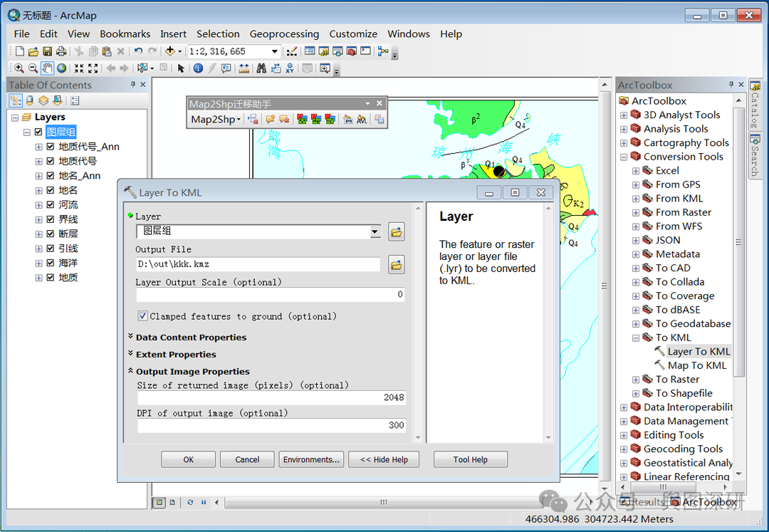Toggle the 海洋 layer checkbox
This screenshot has width=769, height=532.
50,263
